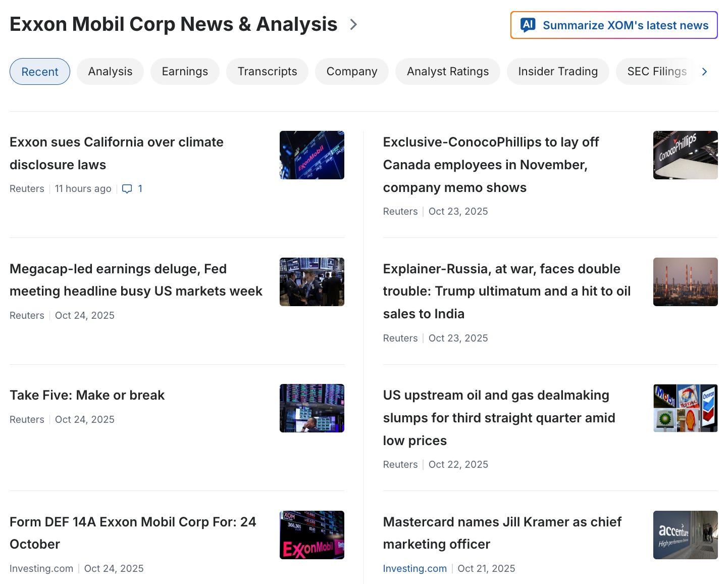Open the Analyst Ratings tab
The width and height of the screenshot is (728, 584).
tap(448, 72)
